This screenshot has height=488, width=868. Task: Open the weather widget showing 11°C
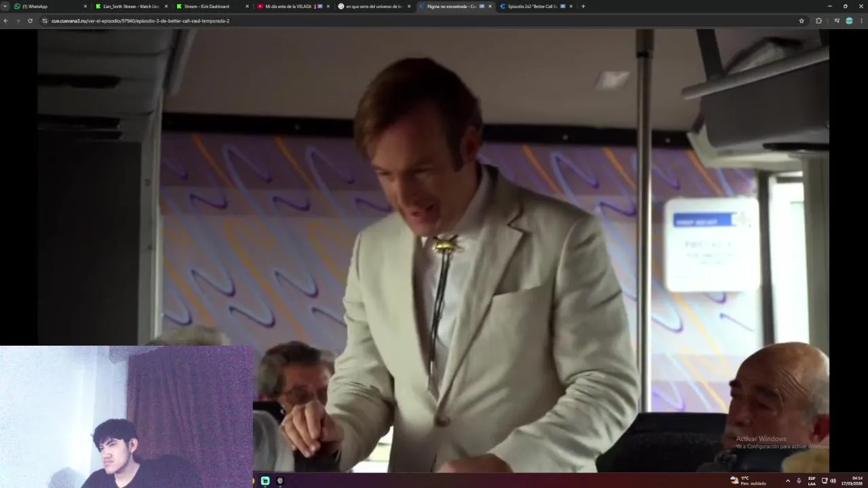[748, 481]
